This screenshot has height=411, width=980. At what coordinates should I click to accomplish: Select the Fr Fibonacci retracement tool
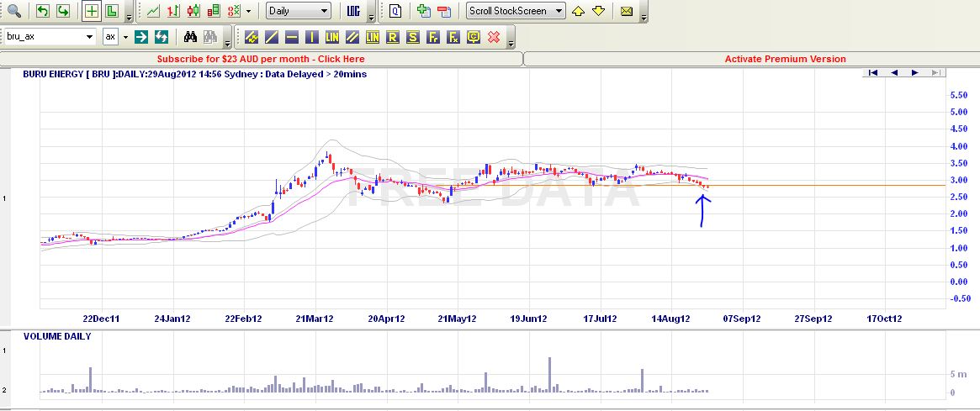pyautogui.click(x=433, y=37)
